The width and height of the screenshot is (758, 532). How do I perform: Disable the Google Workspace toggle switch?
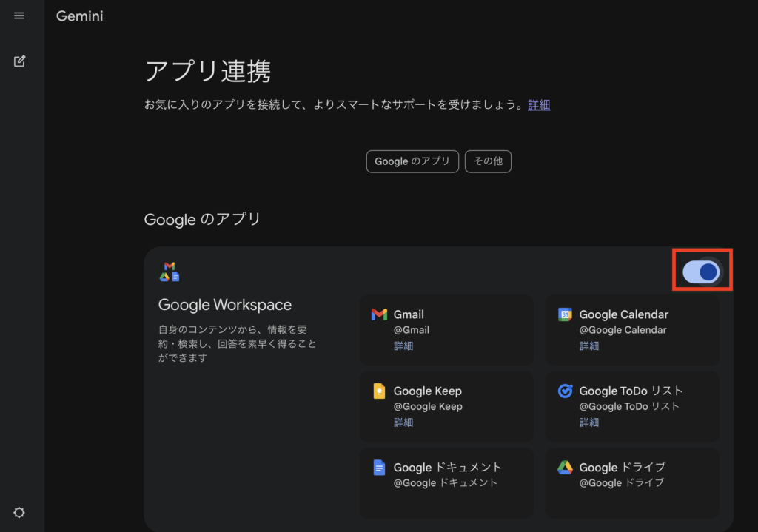click(701, 272)
